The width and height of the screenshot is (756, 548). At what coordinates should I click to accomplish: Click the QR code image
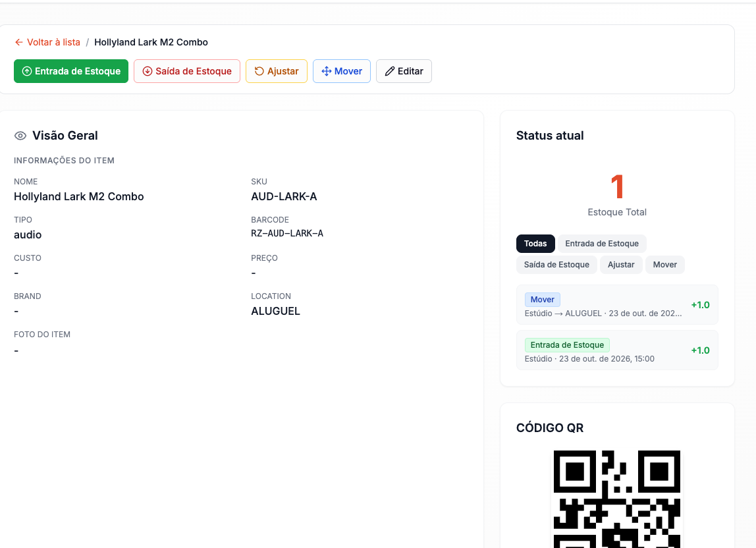617,499
